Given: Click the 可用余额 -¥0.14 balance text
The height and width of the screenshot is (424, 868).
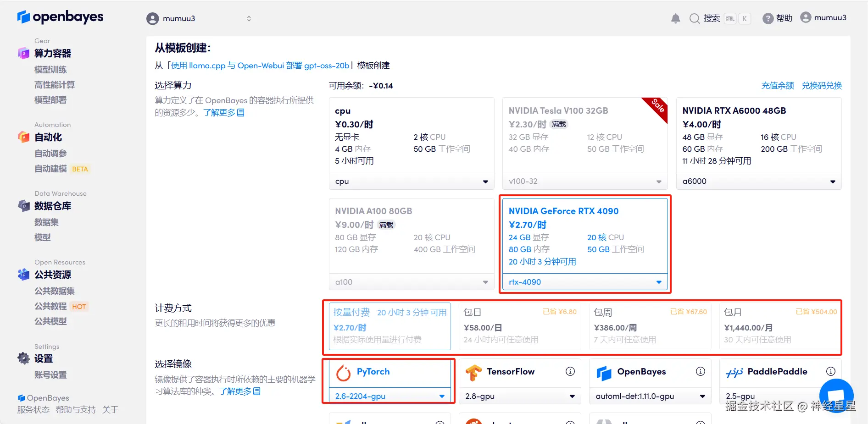Looking at the screenshot, I should pos(361,86).
